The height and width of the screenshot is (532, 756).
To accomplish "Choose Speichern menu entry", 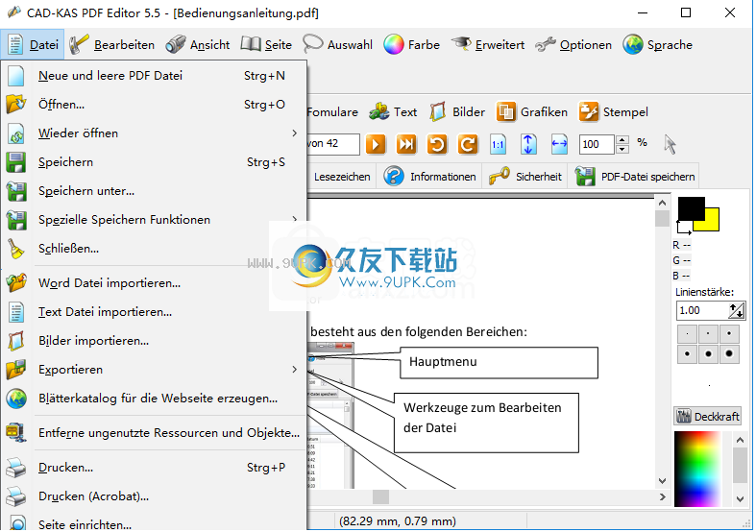I will (x=154, y=162).
